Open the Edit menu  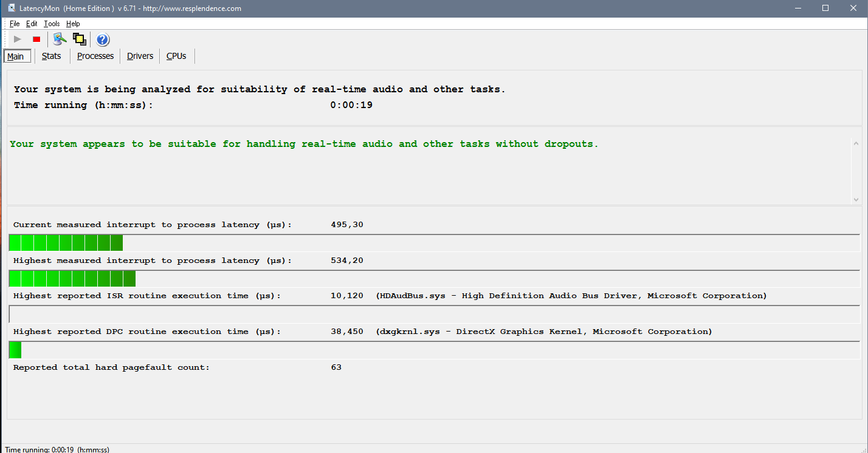[x=32, y=24]
